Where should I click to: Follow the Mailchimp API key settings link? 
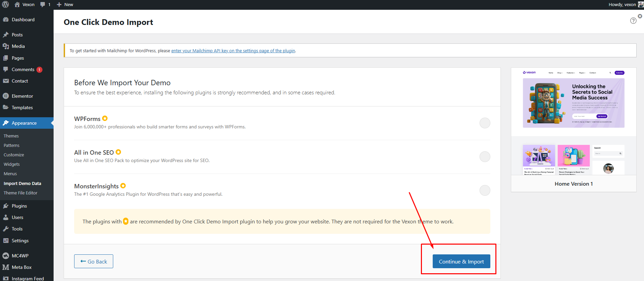click(233, 51)
